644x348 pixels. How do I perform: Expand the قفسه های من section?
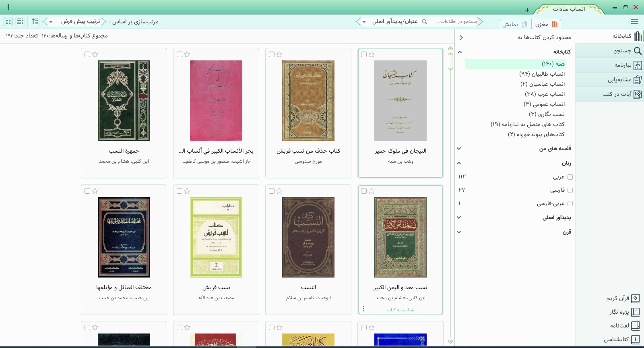(459, 149)
